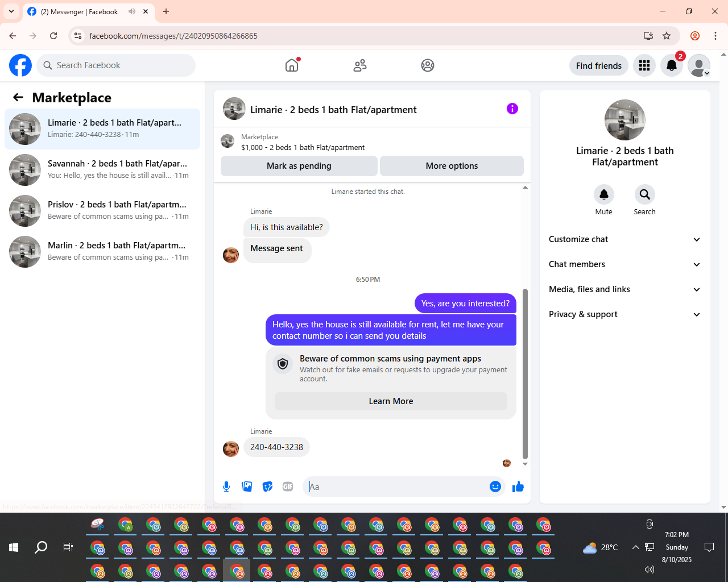
Task: Choose a GIF icon
Action: coord(288,487)
